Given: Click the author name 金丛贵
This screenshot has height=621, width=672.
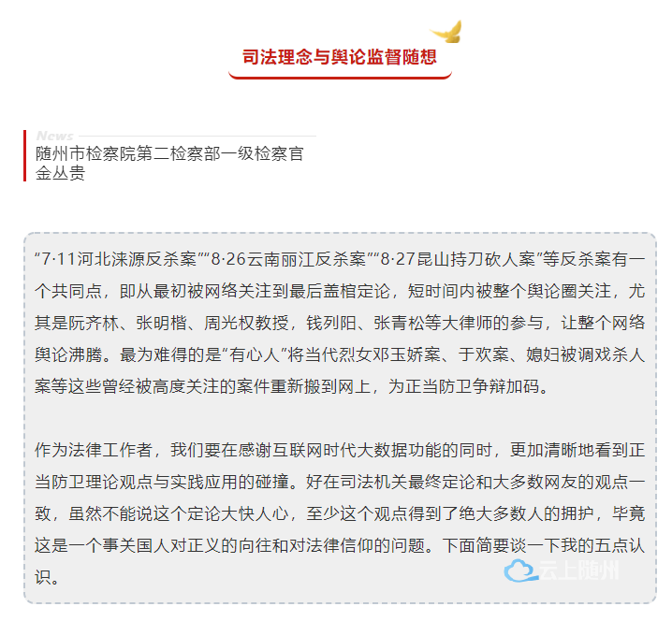Looking at the screenshot, I should point(61,173).
